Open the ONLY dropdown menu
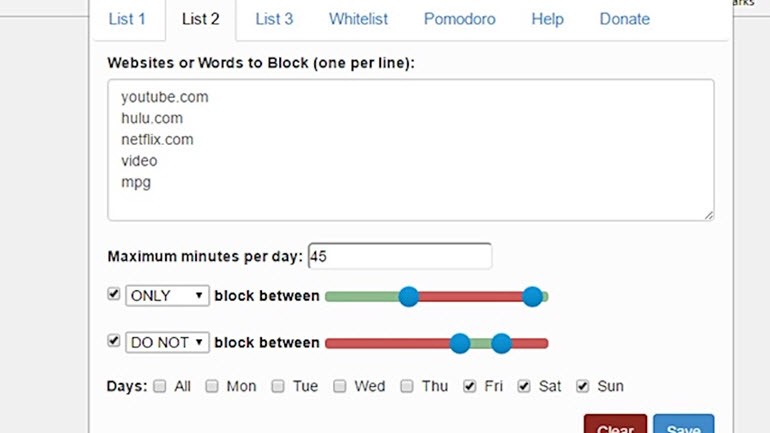The width and height of the screenshot is (770, 433). (167, 296)
